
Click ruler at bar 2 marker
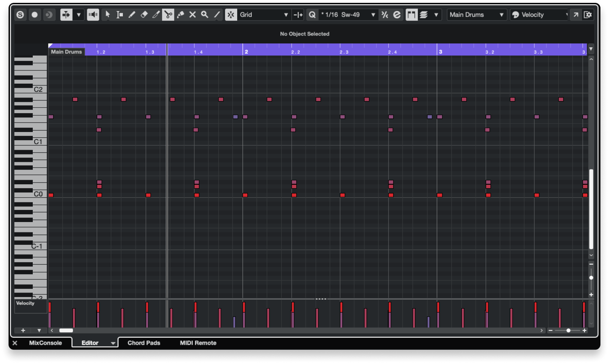click(246, 52)
